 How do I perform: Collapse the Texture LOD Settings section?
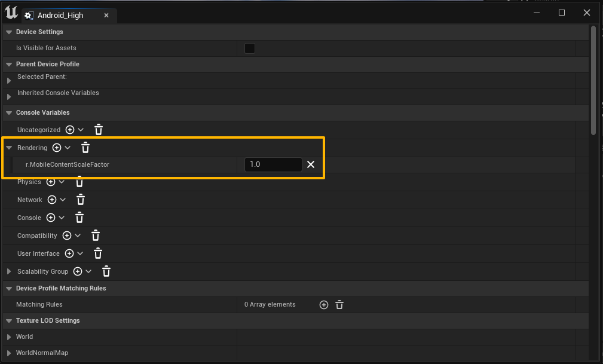click(x=9, y=321)
